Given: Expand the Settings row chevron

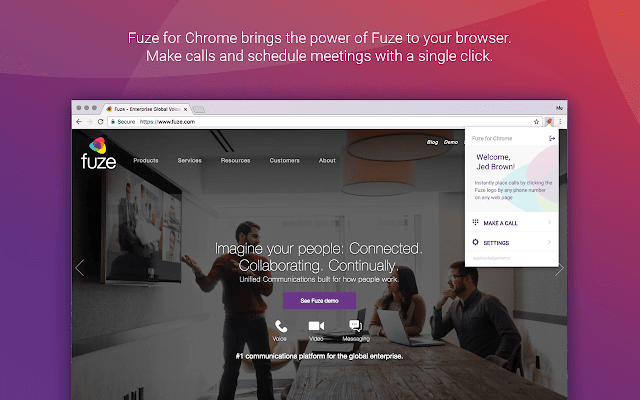Looking at the screenshot, I should pyautogui.click(x=549, y=242).
